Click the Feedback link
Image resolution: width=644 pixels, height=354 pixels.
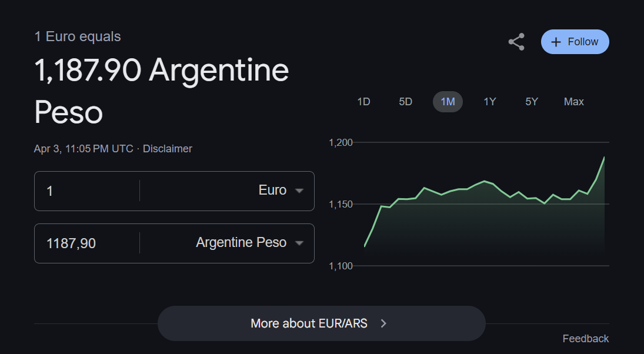(x=585, y=339)
